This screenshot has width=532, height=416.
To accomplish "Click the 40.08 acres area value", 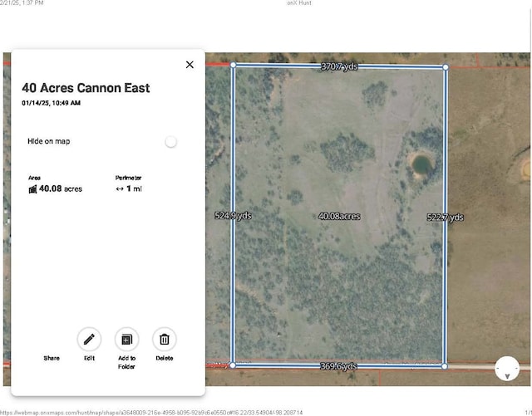I will pos(61,188).
